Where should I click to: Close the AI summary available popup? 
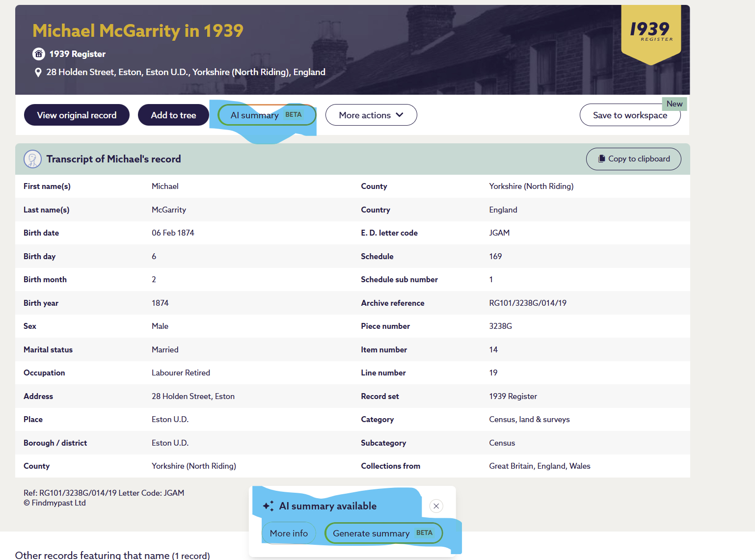coord(436,506)
